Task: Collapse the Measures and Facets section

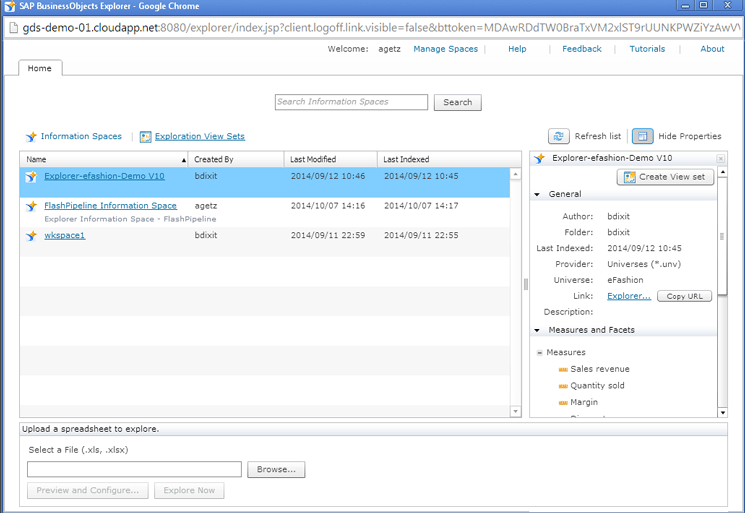Action: click(538, 330)
